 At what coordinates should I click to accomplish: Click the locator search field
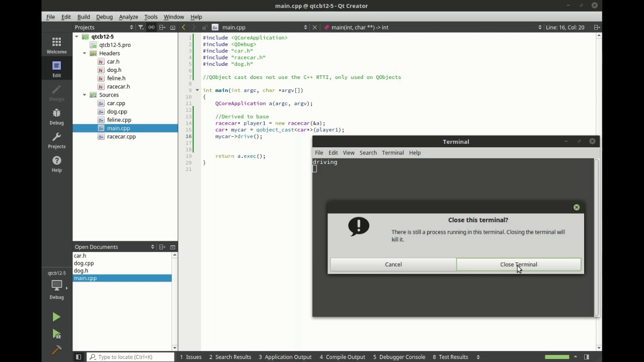pyautogui.click(x=130, y=357)
